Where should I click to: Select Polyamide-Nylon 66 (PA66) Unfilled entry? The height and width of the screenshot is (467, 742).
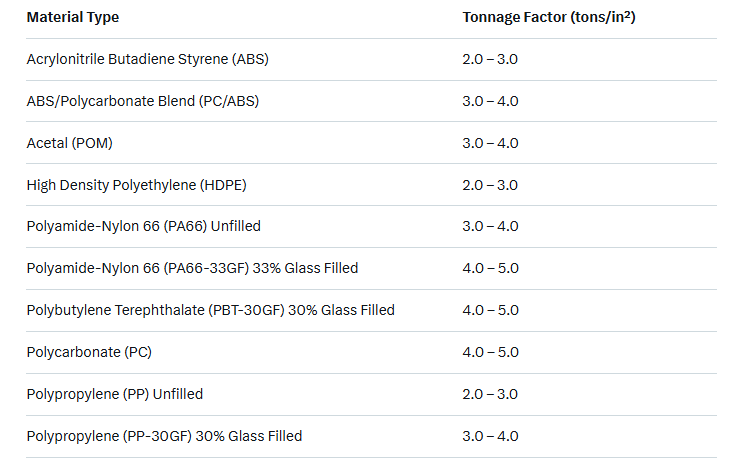click(x=143, y=226)
